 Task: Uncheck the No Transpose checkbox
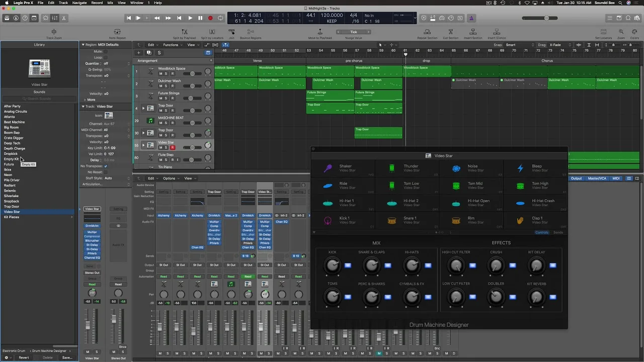pyautogui.click(x=105, y=166)
